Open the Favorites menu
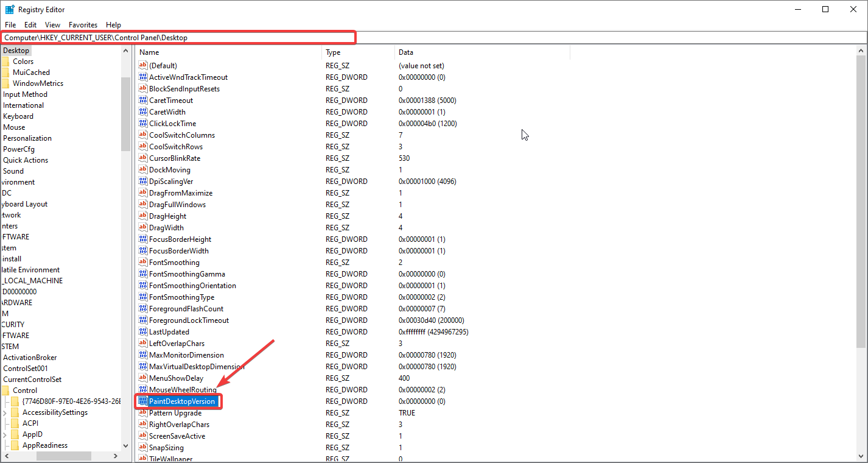 [x=83, y=25]
